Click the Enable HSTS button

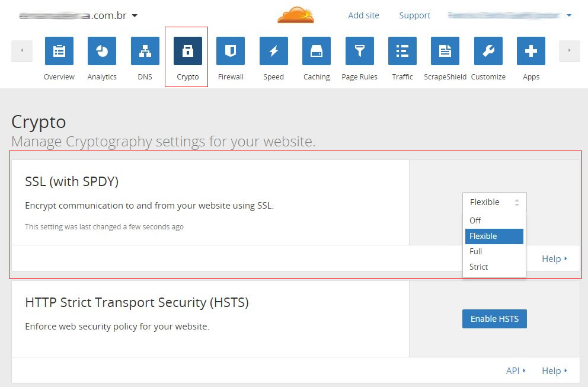pos(494,319)
